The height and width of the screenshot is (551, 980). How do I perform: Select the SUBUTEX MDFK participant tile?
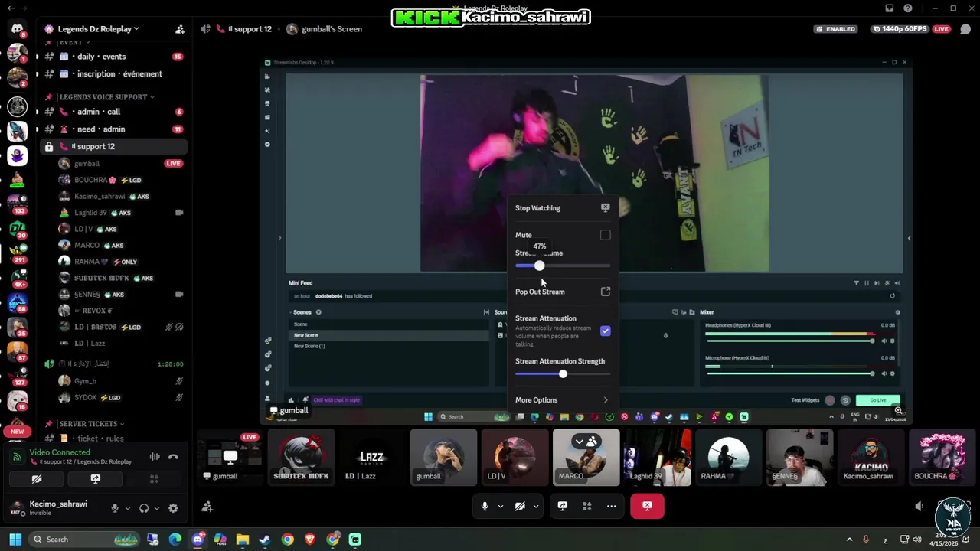pos(301,458)
